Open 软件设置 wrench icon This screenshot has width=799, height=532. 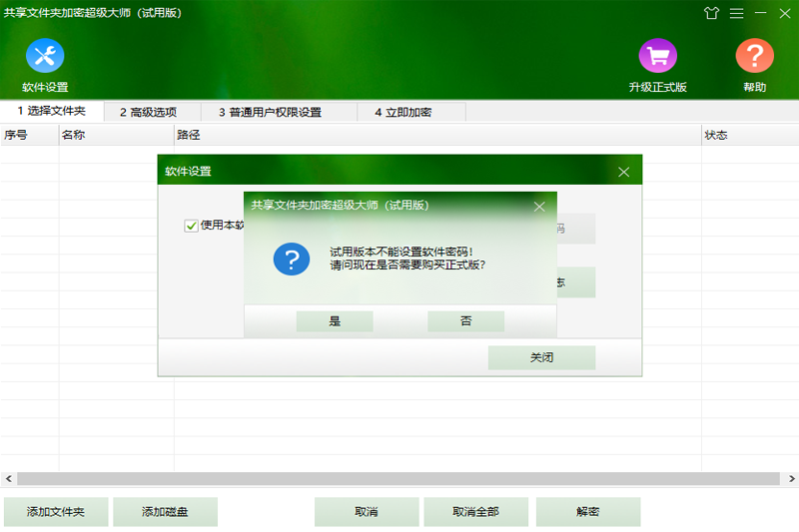point(45,57)
